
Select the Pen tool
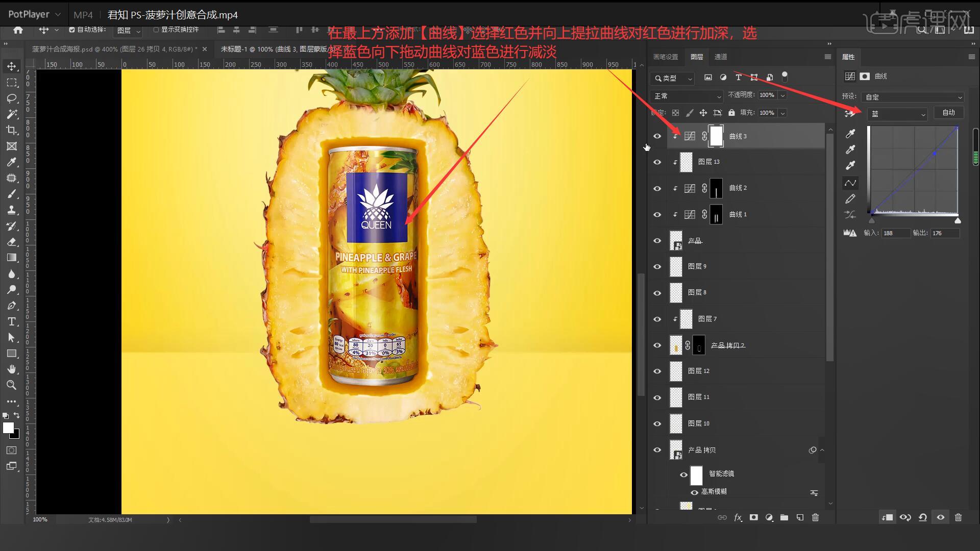pos(12,306)
